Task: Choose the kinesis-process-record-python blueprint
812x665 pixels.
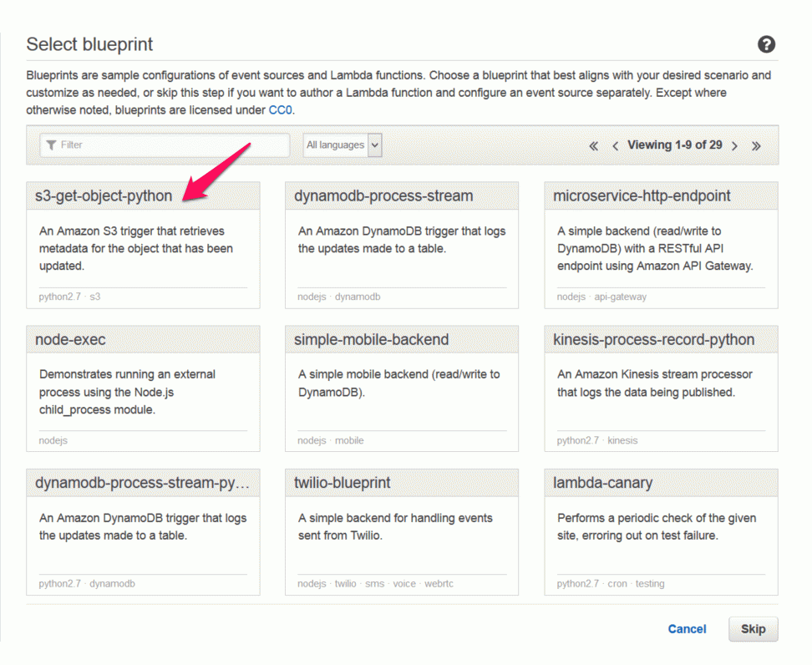Action: pyautogui.click(x=661, y=388)
